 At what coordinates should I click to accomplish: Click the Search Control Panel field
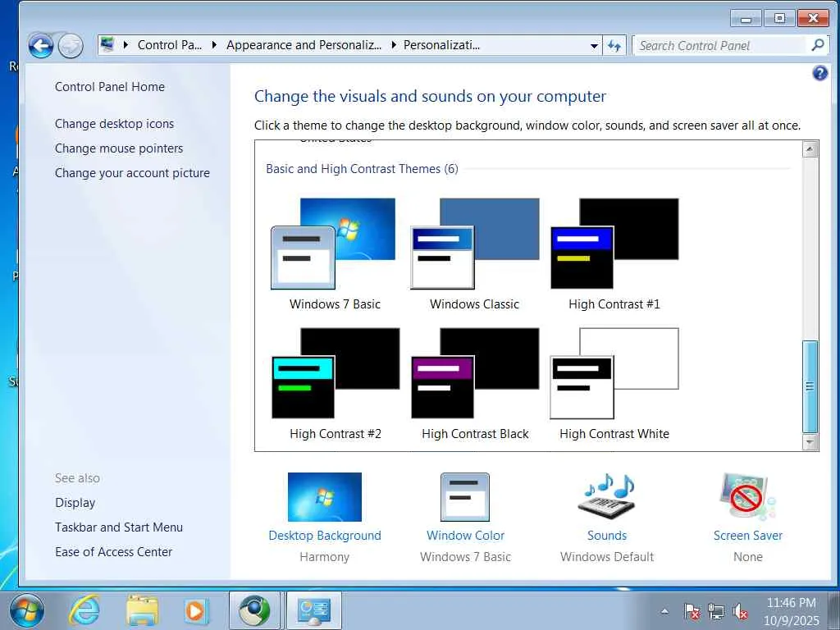point(720,46)
